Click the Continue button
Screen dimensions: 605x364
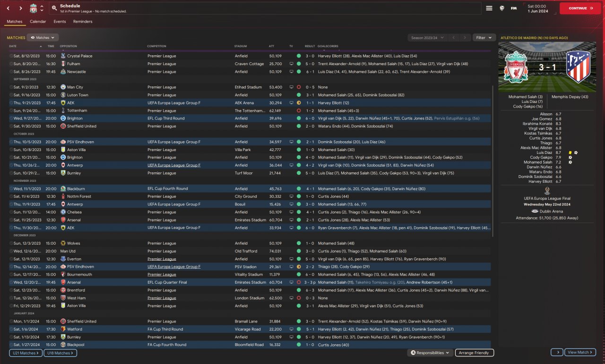click(x=580, y=8)
